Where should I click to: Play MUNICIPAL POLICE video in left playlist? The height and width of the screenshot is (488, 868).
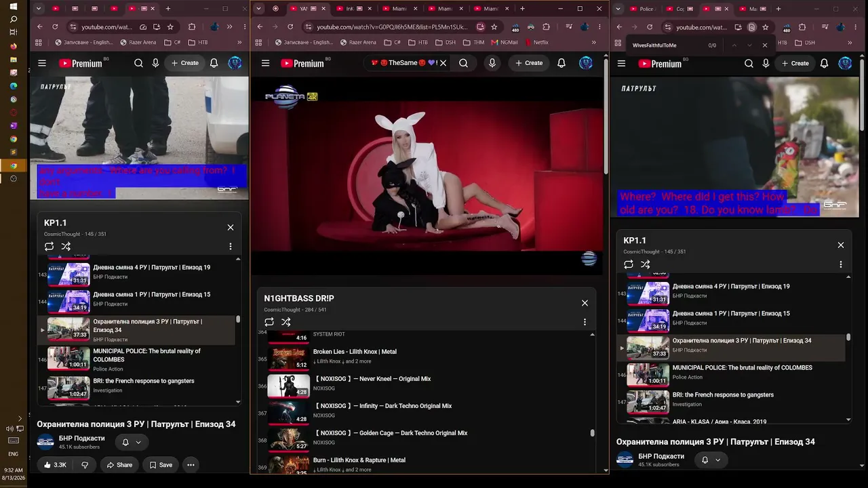point(136,359)
